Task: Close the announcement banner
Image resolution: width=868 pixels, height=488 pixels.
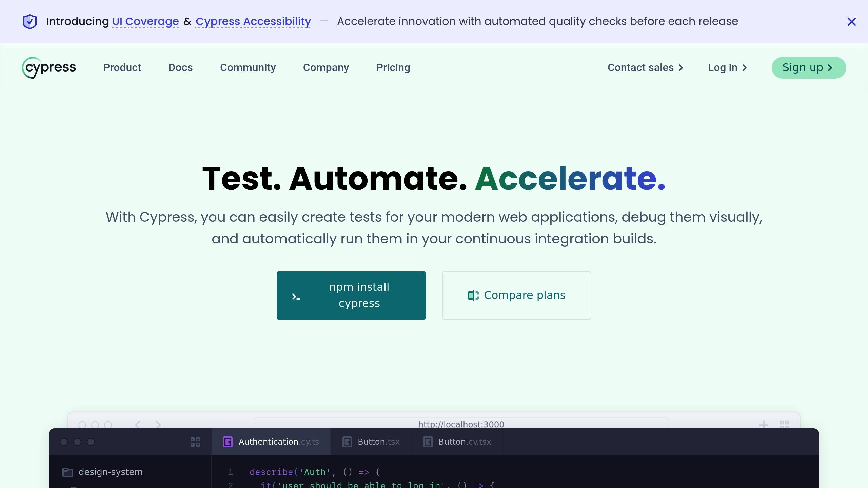Action: click(851, 22)
